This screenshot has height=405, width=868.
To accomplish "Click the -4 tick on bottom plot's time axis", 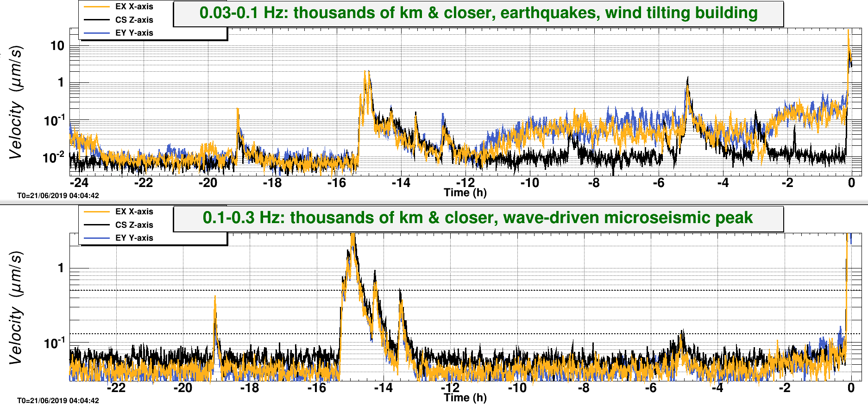I will (x=717, y=388).
